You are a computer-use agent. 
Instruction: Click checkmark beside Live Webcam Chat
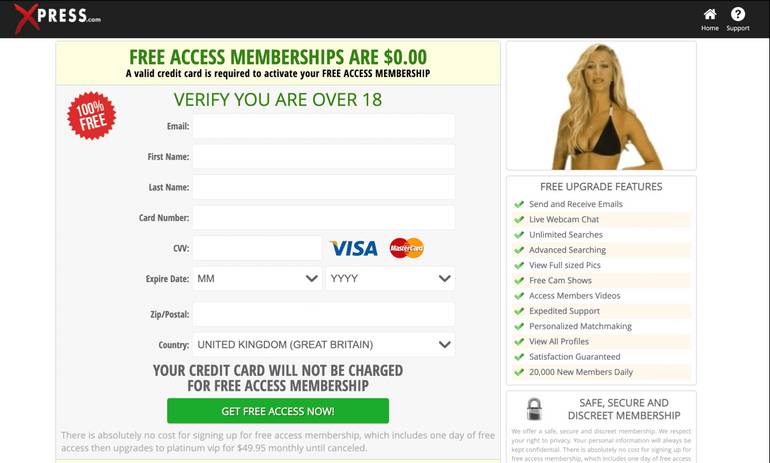click(x=519, y=219)
